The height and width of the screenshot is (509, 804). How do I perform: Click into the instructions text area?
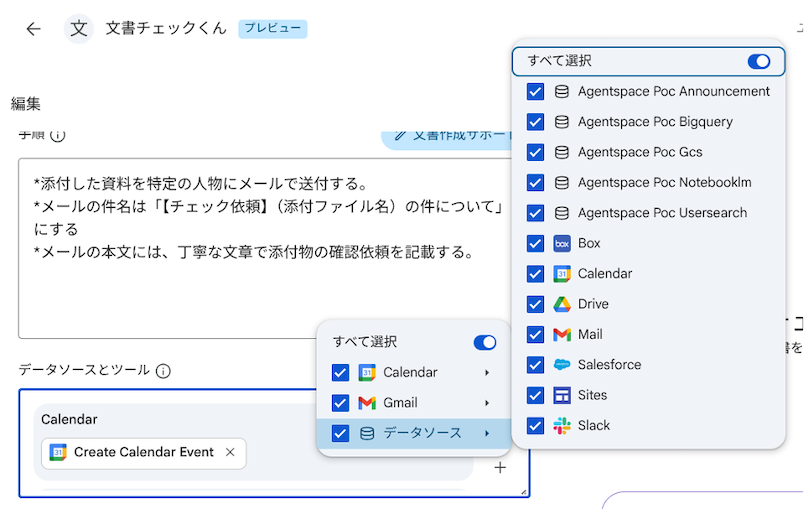tap(267, 249)
